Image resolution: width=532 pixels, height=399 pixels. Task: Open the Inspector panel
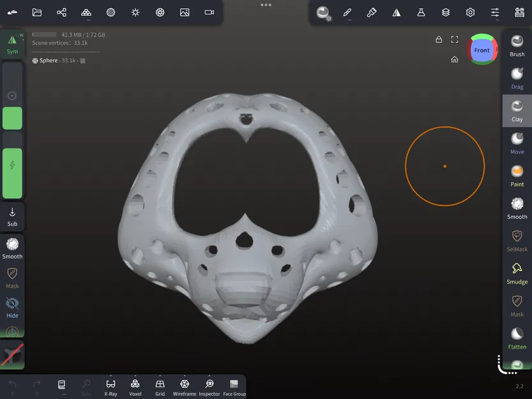coord(209,388)
